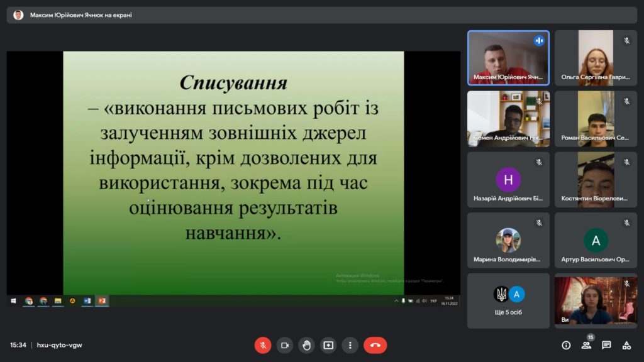The width and height of the screenshot is (644, 362).
Task: Click muted mic icon on Ольга's tile
Action: coord(627,40)
